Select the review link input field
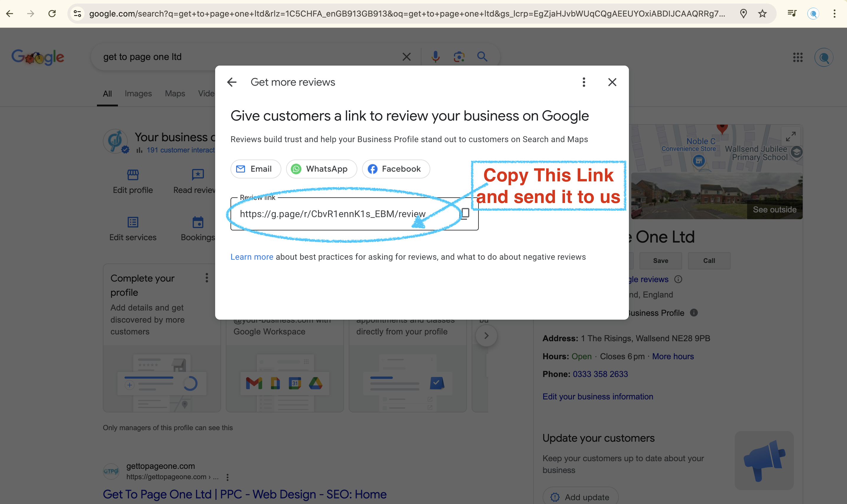 [x=355, y=213]
